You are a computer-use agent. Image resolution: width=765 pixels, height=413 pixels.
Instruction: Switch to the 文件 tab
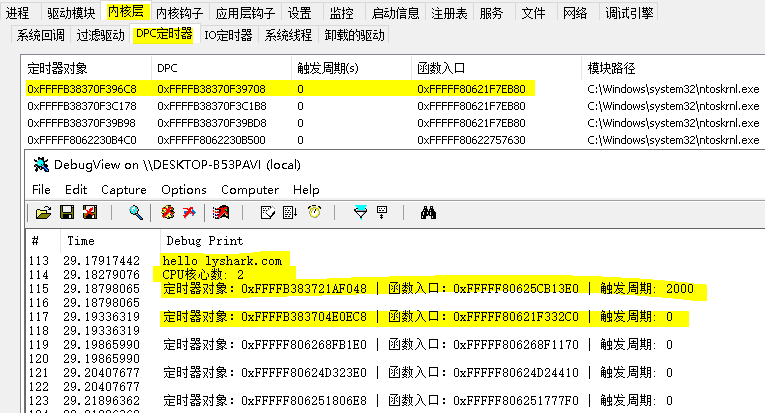coord(533,13)
